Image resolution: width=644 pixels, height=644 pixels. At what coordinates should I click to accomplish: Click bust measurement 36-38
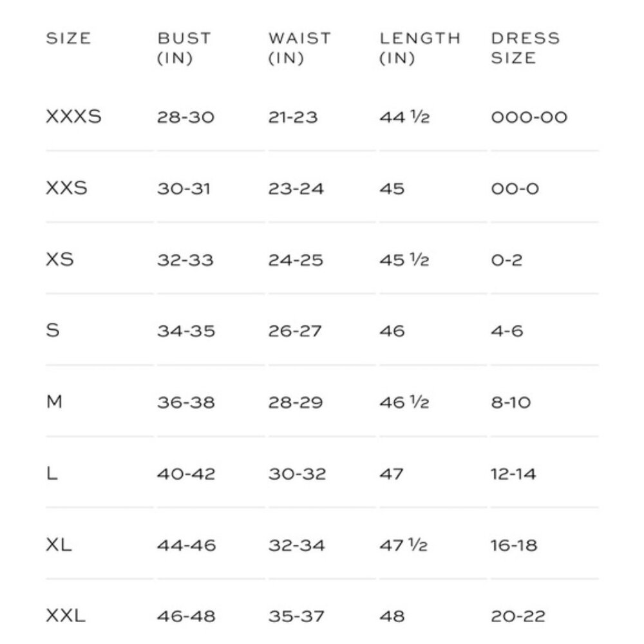click(x=185, y=402)
